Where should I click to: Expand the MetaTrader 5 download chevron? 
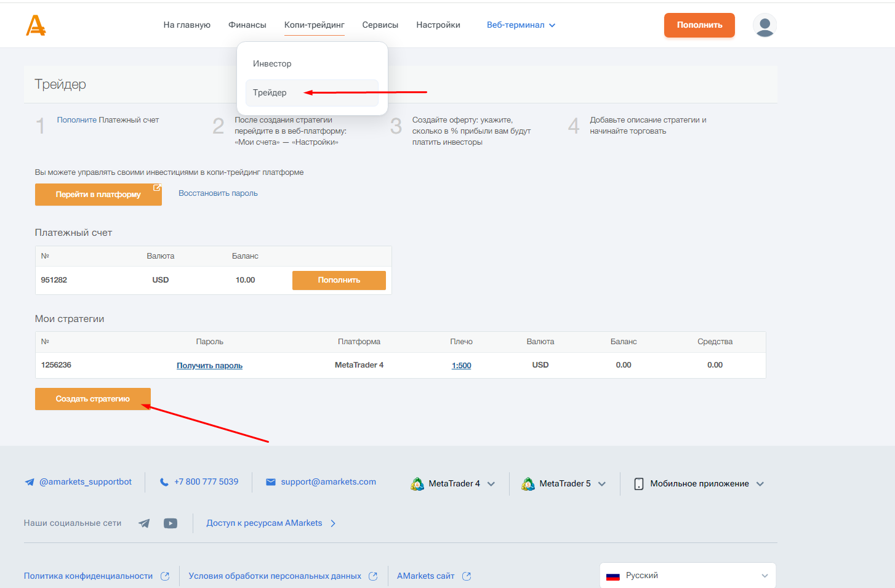(602, 484)
